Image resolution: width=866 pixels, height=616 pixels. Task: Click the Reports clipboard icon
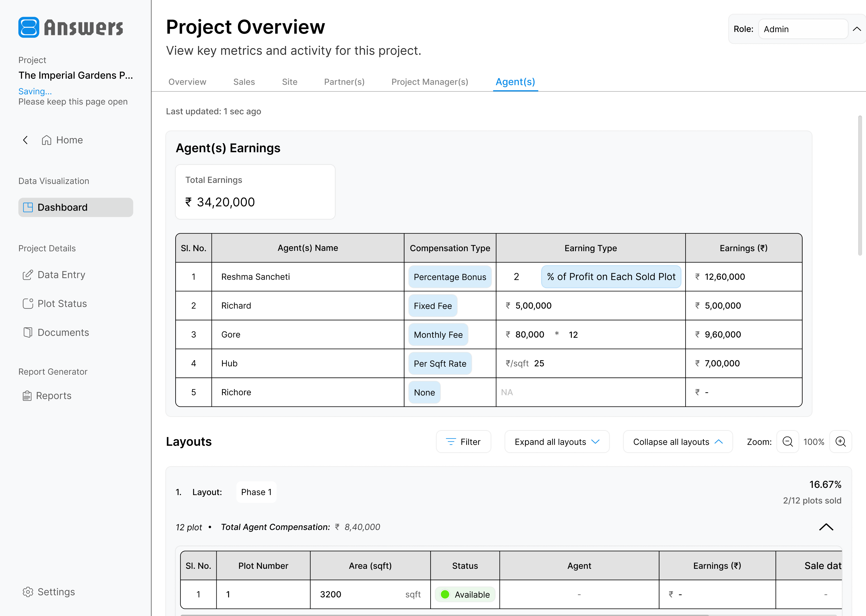27,396
